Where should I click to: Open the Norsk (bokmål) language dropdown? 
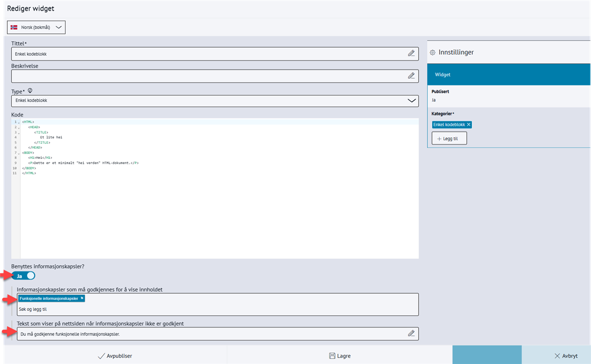[37, 28]
